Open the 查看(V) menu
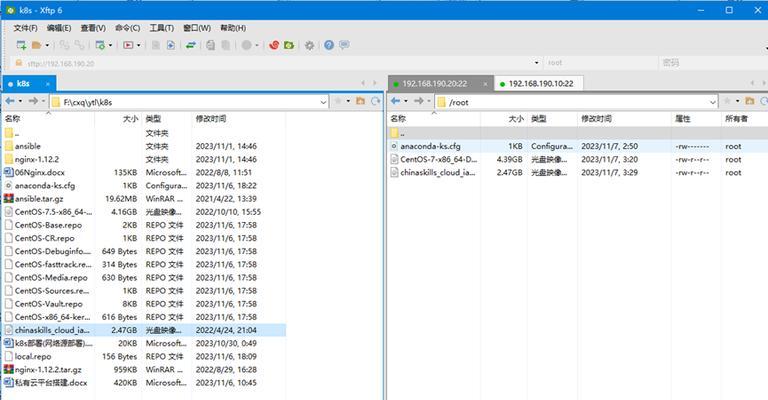The width and height of the screenshot is (768, 400). (x=93, y=28)
